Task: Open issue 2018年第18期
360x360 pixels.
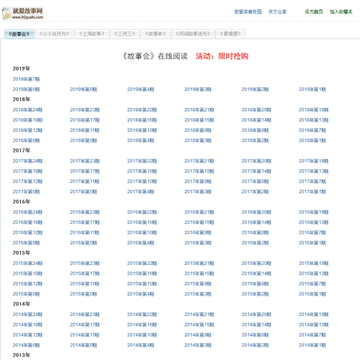Action: coord(28,120)
